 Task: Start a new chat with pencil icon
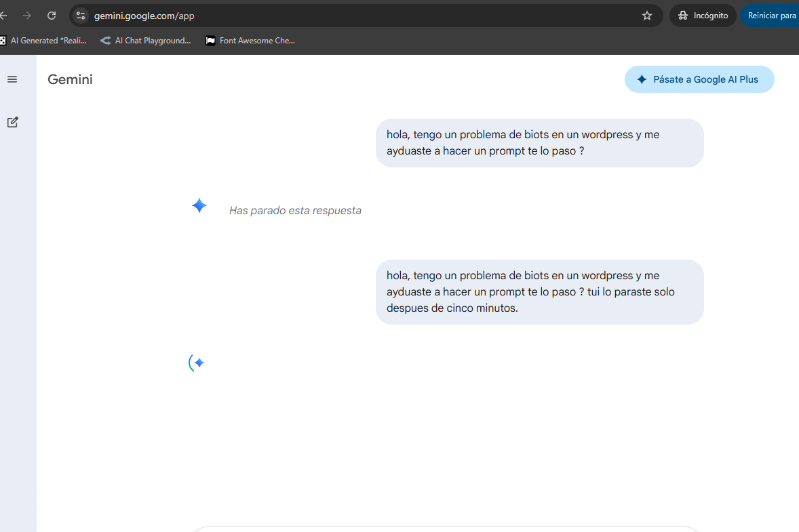(13, 122)
